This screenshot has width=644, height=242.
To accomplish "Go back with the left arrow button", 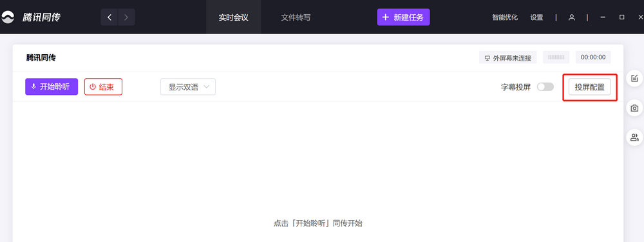I will [x=109, y=17].
